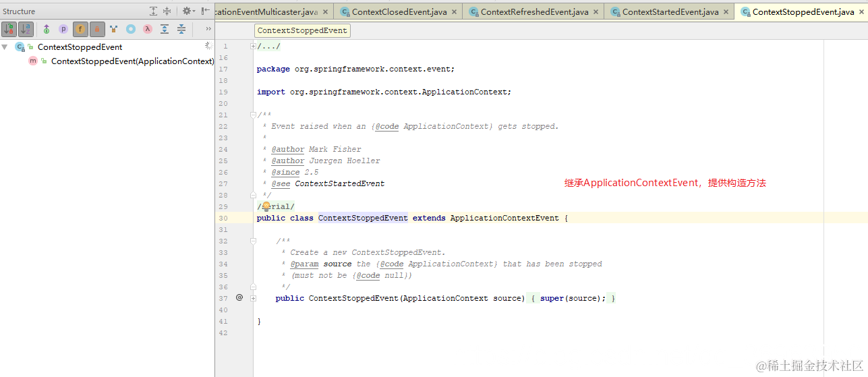Click the package declaration on line 17
The height and width of the screenshot is (377, 868).
click(355, 69)
